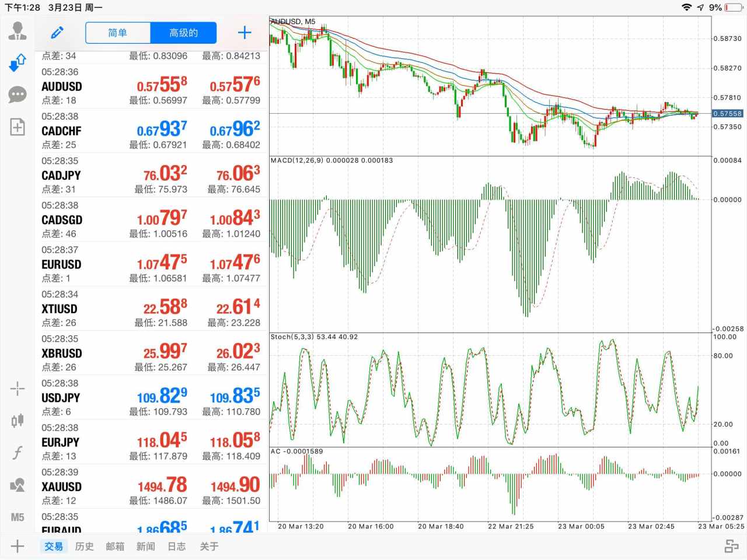Open the M5 timeframe selector
The width and height of the screenshot is (747, 560).
18,517
